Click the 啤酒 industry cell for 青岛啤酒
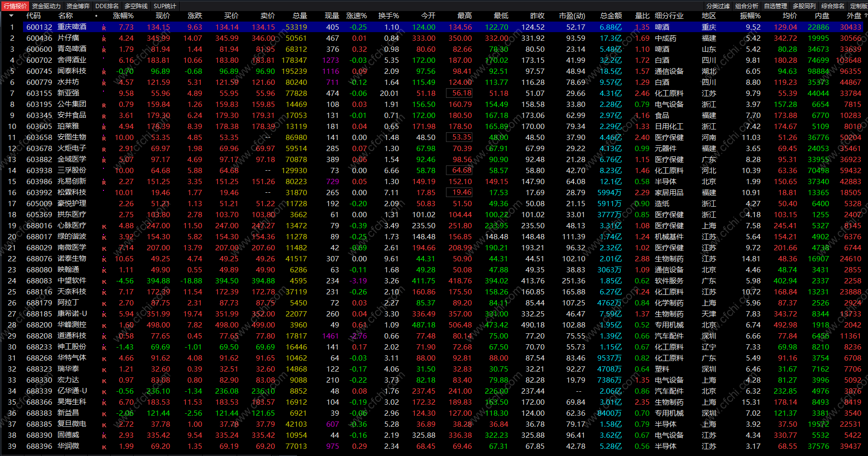This screenshot has width=868, height=456. [x=662, y=49]
